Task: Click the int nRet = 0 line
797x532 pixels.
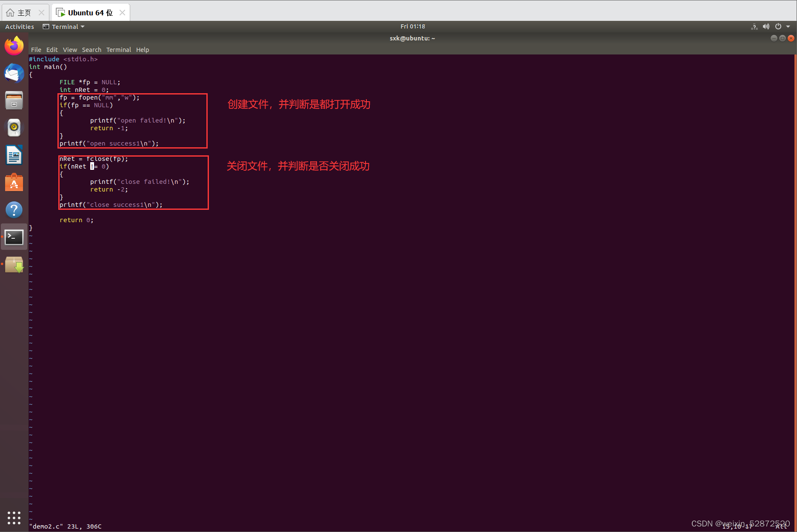Action: tap(84, 90)
